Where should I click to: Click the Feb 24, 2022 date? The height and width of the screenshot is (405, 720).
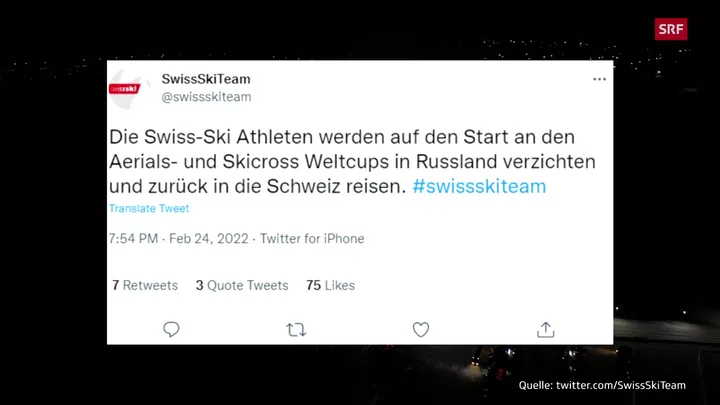[208, 239]
